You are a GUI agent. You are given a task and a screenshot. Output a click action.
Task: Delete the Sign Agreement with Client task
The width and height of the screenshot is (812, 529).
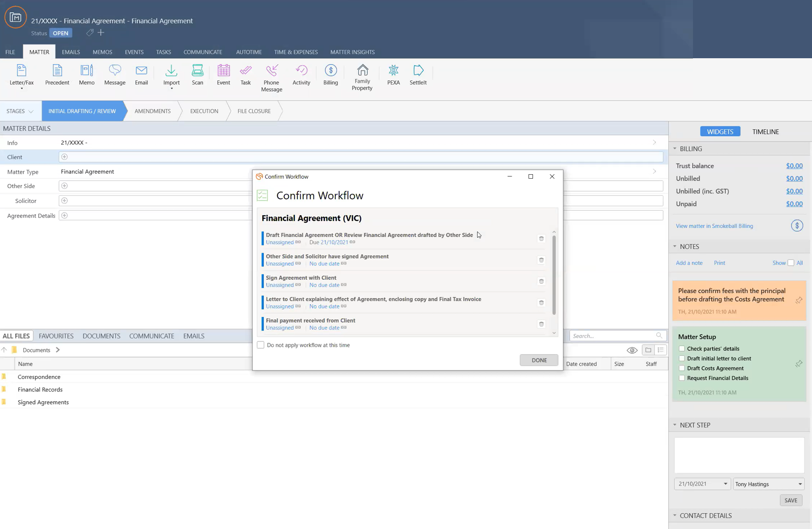pyautogui.click(x=541, y=281)
